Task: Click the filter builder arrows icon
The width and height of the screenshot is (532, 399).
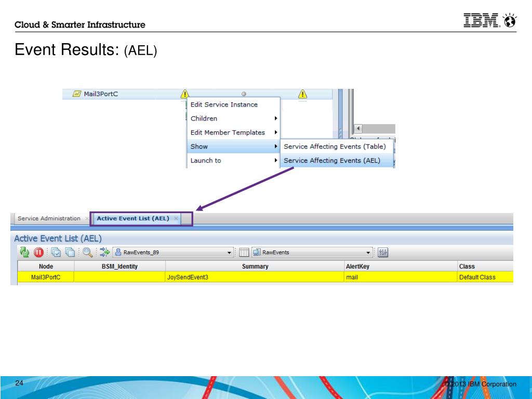Action: [104, 252]
